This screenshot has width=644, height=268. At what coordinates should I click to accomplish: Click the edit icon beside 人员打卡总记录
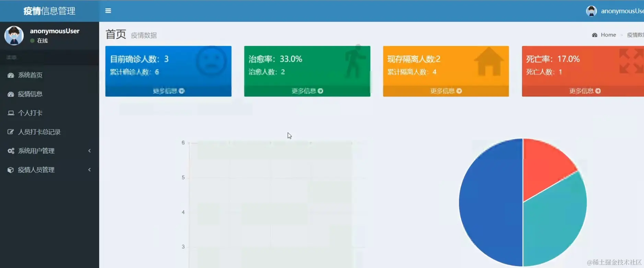(11, 132)
